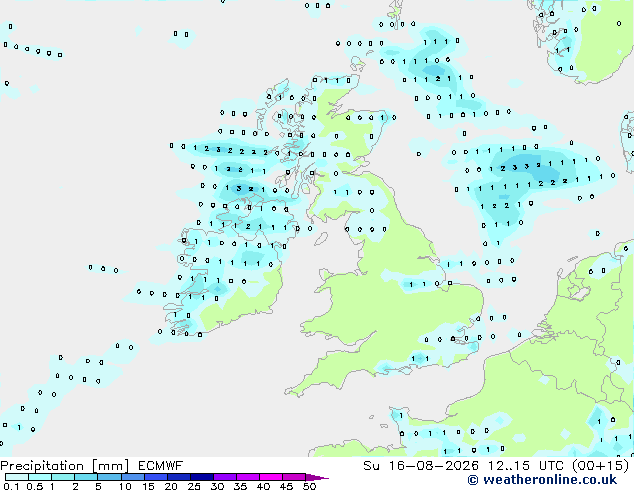This screenshot has width=634, height=490.
Task: Pick the 5–10 mm legend color swatch
Action: [110, 477]
